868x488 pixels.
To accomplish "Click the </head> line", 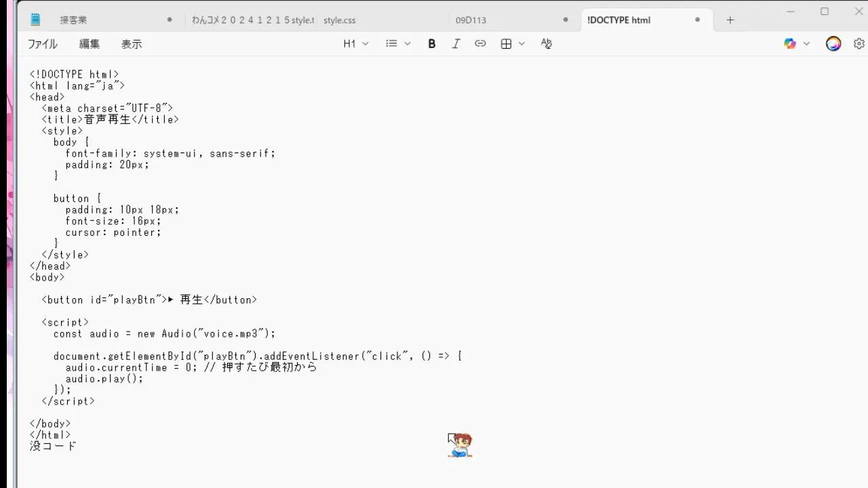I will click(x=50, y=266).
